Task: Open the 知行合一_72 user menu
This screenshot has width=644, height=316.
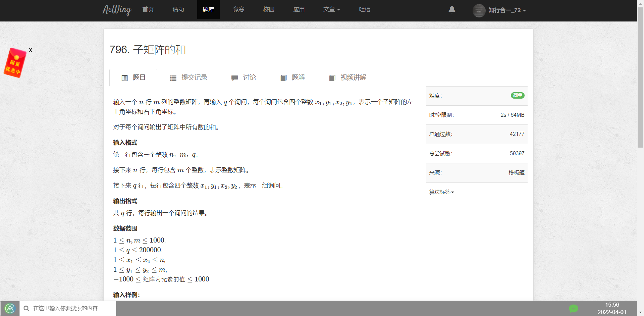Action: point(507,10)
